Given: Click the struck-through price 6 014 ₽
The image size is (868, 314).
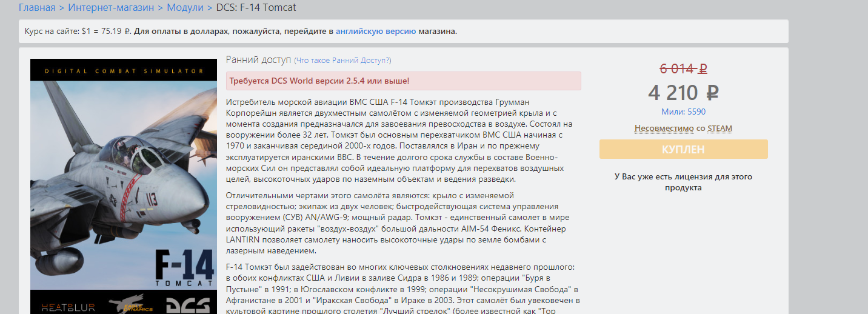Looking at the screenshot, I should point(683,68).
